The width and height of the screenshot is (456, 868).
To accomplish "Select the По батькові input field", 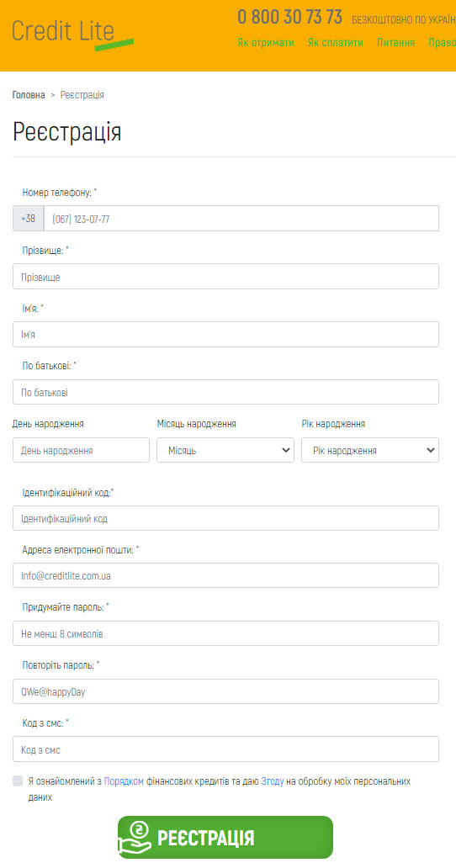I will (x=225, y=392).
